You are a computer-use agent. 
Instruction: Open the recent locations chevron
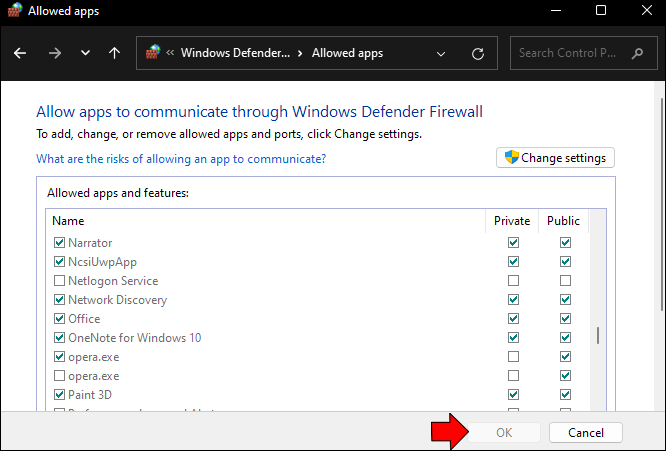point(85,53)
